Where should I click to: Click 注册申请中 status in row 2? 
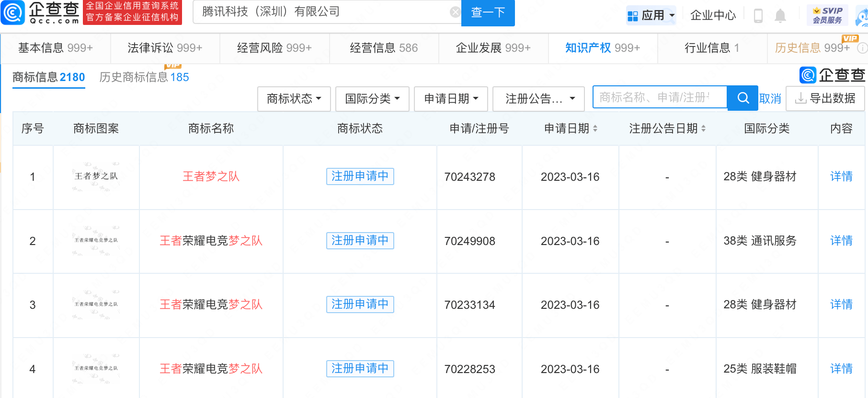pos(360,241)
